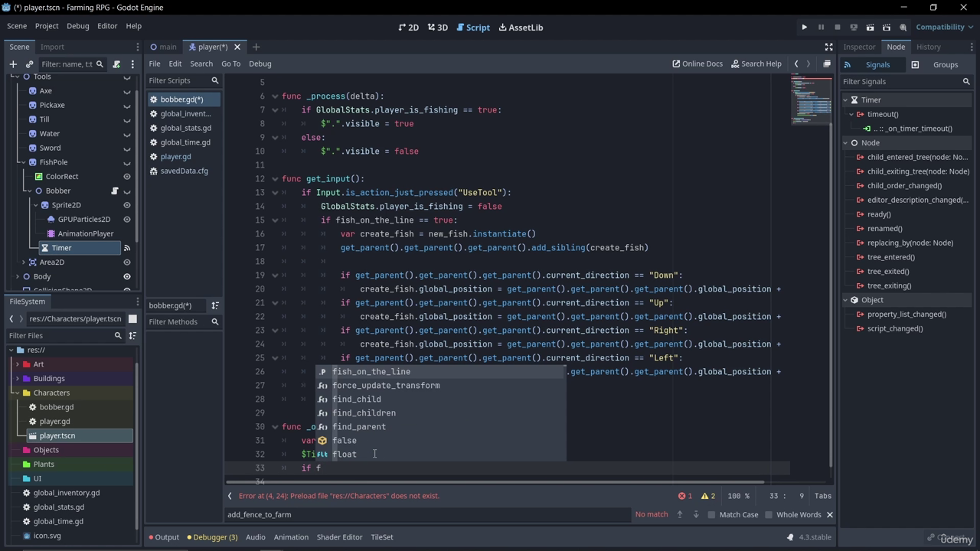Open Search Help in script editor

[756, 64]
